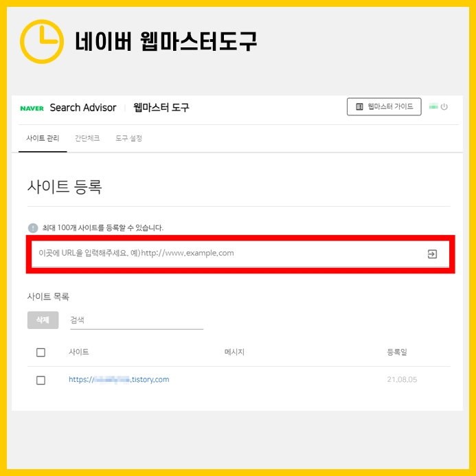Click the 웹마스터 가이드 button

point(384,106)
